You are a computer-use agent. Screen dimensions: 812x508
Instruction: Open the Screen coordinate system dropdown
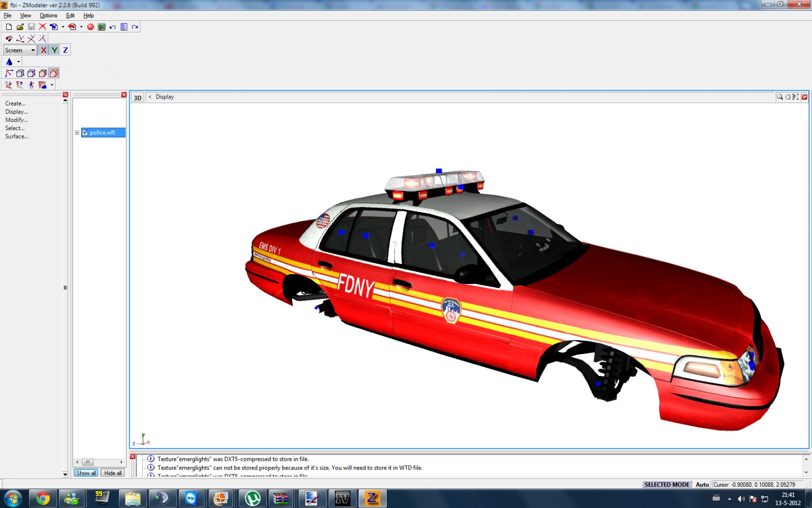point(33,50)
